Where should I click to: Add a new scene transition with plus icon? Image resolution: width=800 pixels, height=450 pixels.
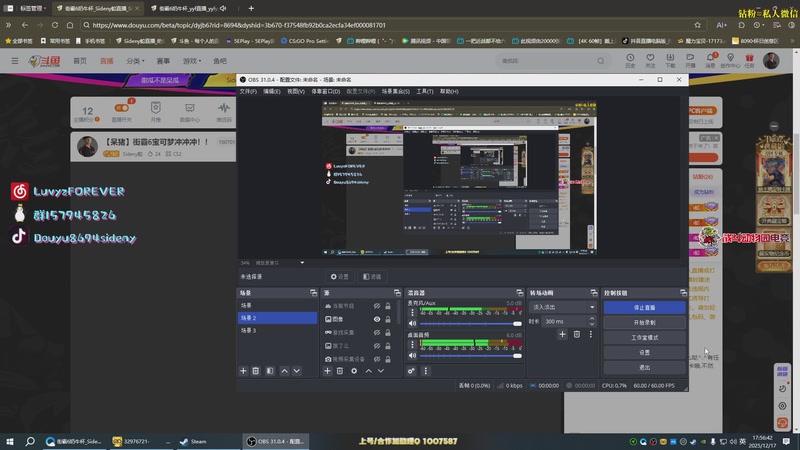pyautogui.click(x=562, y=334)
